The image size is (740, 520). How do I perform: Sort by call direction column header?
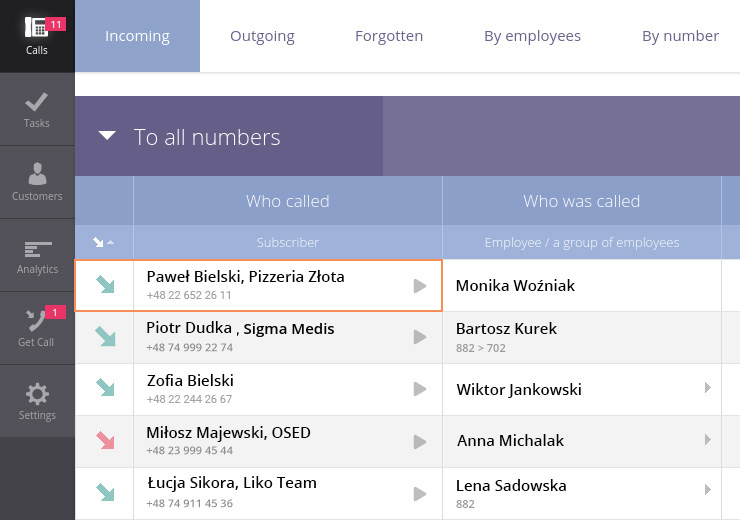pyautogui.click(x=103, y=242)
